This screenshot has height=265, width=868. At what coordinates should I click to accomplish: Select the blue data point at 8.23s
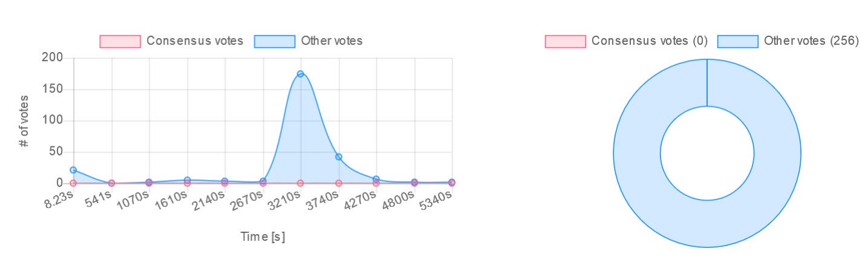point(73,170)
